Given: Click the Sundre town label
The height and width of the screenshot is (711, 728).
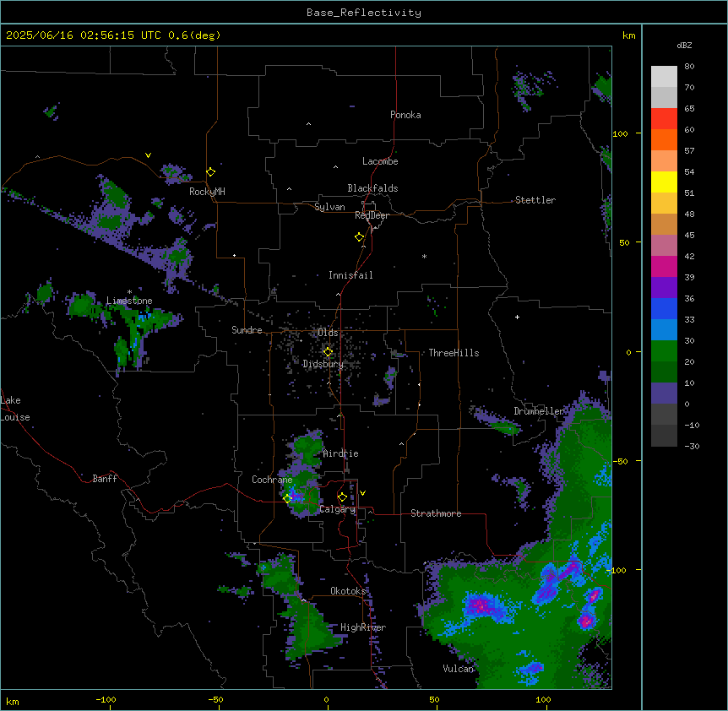Looking at the screenshot, I should pos(247,330).
